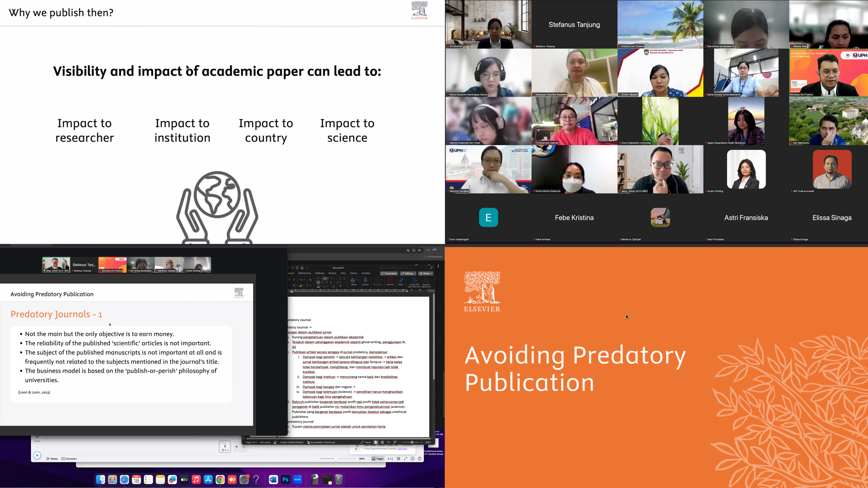
Task: Open the Notes button in Canva footer
Action: (52, 458)
